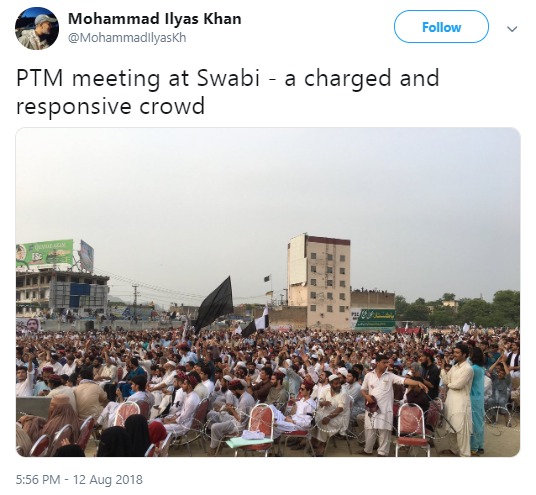Click the standing man in white pointing
The height and width of the screenshot is (495, 536).
coord(381,404)
